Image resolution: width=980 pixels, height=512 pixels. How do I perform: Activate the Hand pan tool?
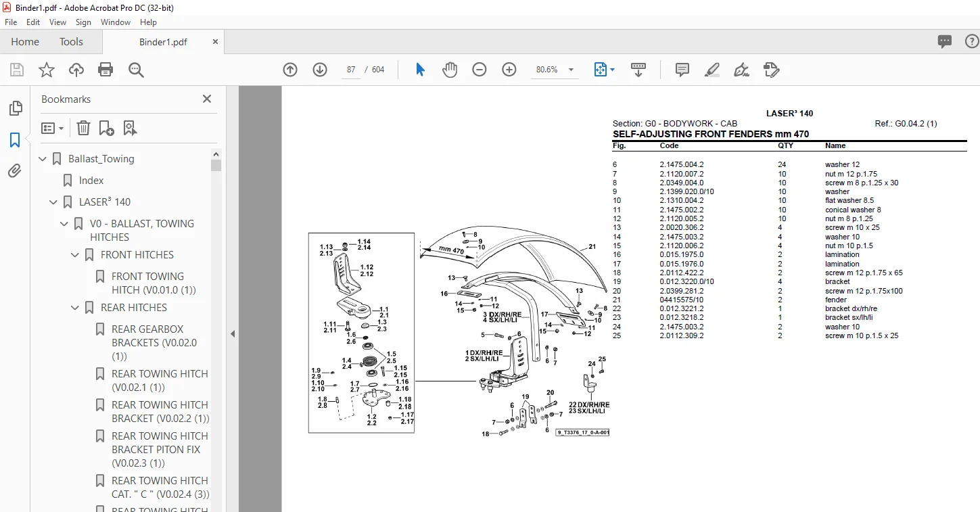pos(450,70)
